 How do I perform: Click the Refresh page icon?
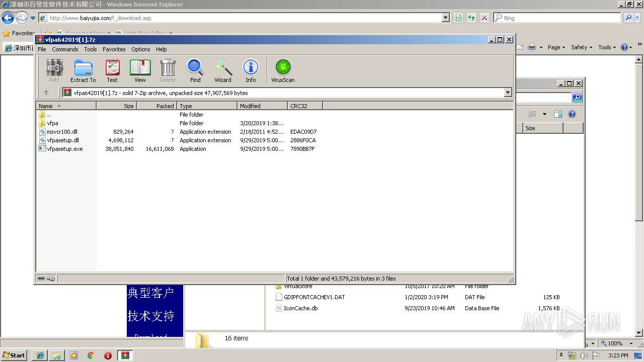pyautogui.click(x=471, y=18)
